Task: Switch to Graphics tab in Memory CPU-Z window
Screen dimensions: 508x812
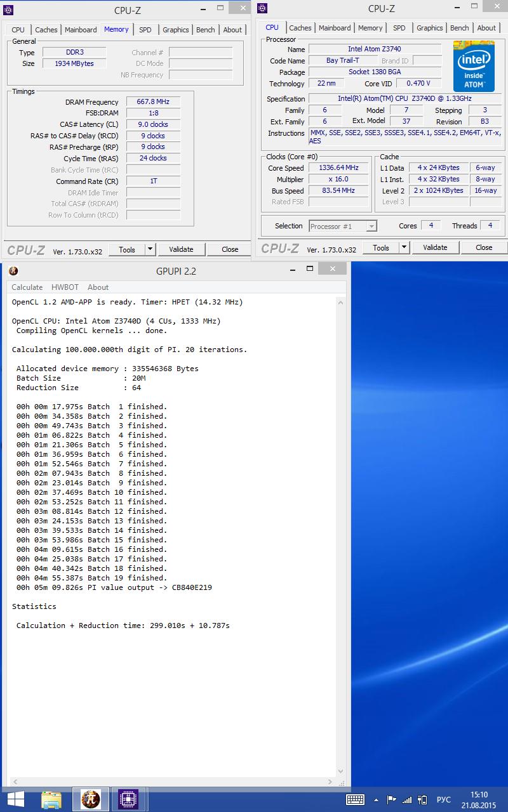Action: (175, 30)
